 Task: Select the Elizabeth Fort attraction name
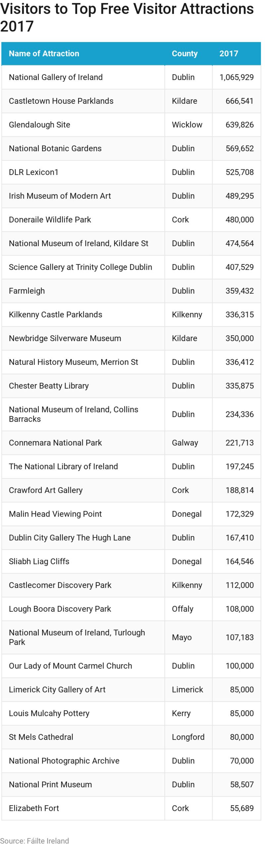click(34, 808)
